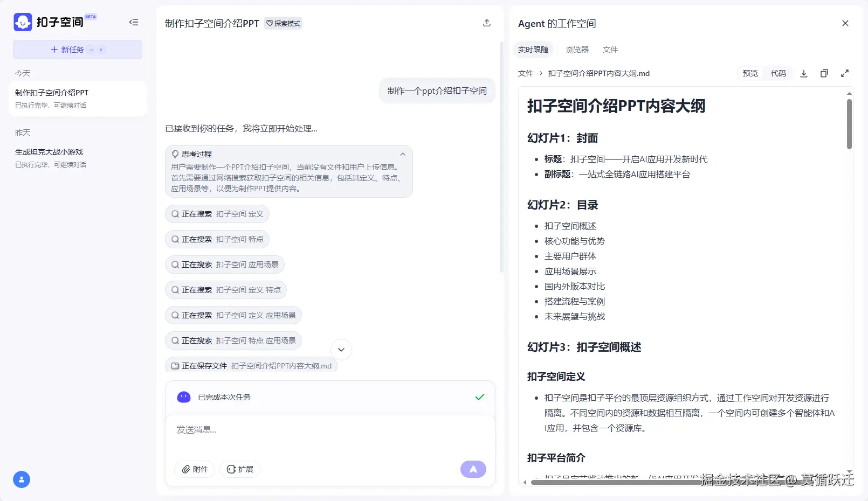Click the 探索模式 badge
Viewport: 868px width, 501px height.
(283, 23)
